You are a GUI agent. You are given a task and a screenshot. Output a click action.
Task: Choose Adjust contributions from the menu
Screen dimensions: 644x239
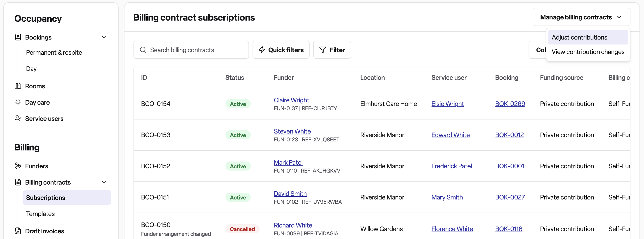[x=588, y=37]
